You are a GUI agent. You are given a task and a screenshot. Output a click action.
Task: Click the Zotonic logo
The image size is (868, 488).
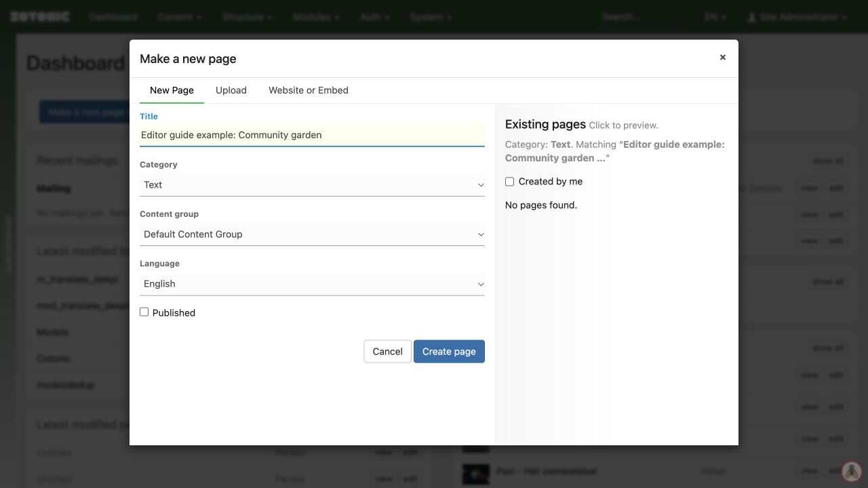(x=39, y=17)
